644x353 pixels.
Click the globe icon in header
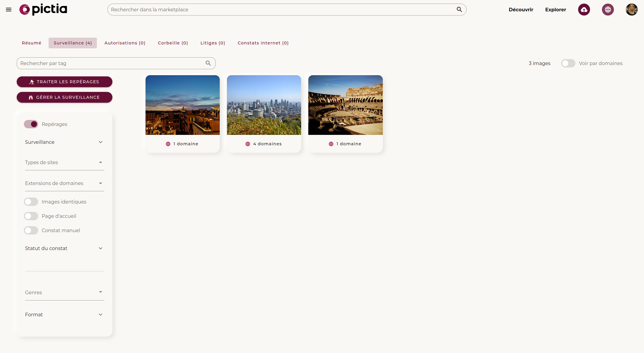point(608,10)
